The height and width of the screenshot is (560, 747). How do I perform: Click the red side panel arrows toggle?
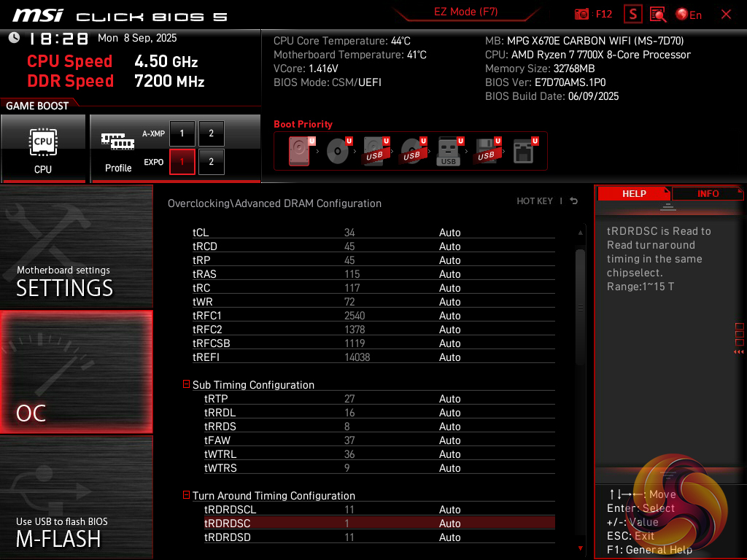739,352
